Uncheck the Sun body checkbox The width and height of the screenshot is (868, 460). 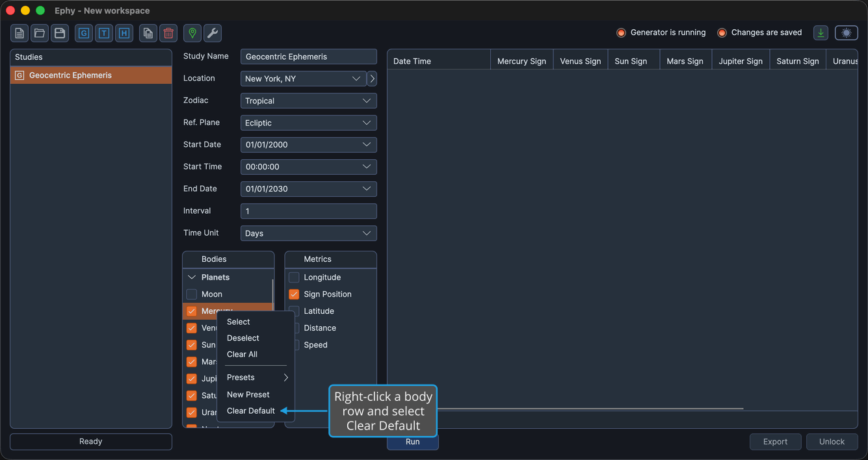(192, 345)
